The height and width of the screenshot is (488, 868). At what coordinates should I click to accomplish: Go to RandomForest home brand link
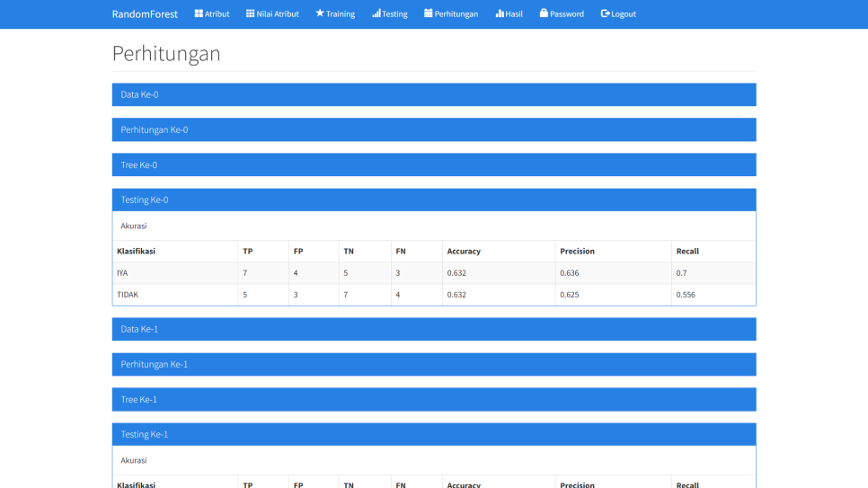145,13
